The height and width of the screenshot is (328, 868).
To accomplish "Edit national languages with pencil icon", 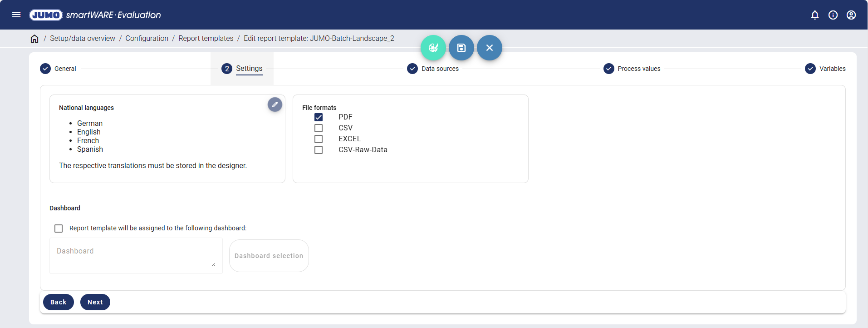I will (x=275, y=104).
